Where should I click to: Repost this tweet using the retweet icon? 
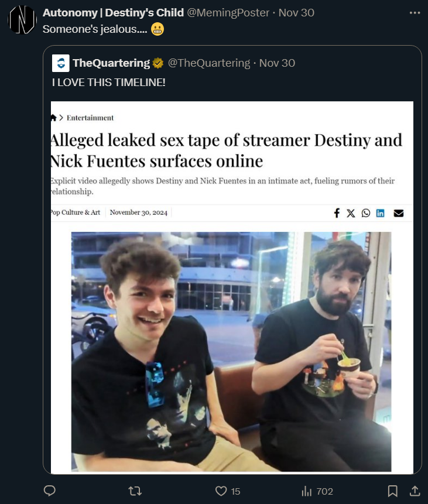pyautogui.click(x=135, y=491)
